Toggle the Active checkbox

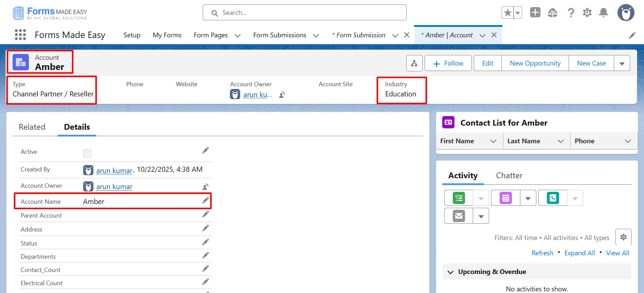coord(87,153)
